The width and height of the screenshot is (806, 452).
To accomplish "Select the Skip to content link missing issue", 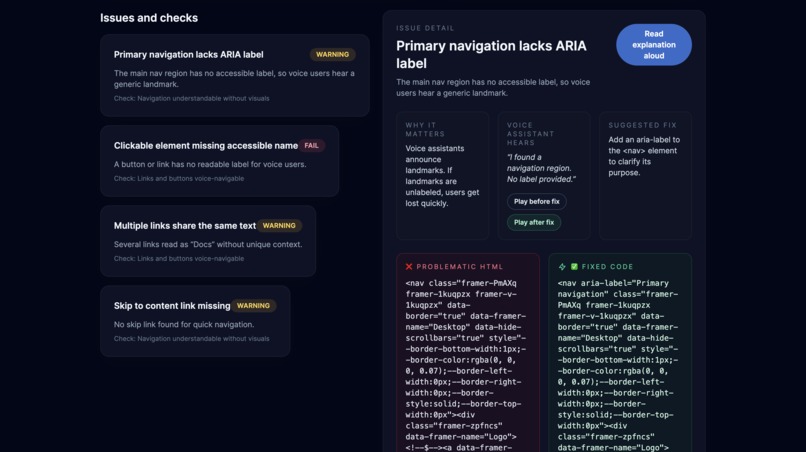I will coord(195,321).
